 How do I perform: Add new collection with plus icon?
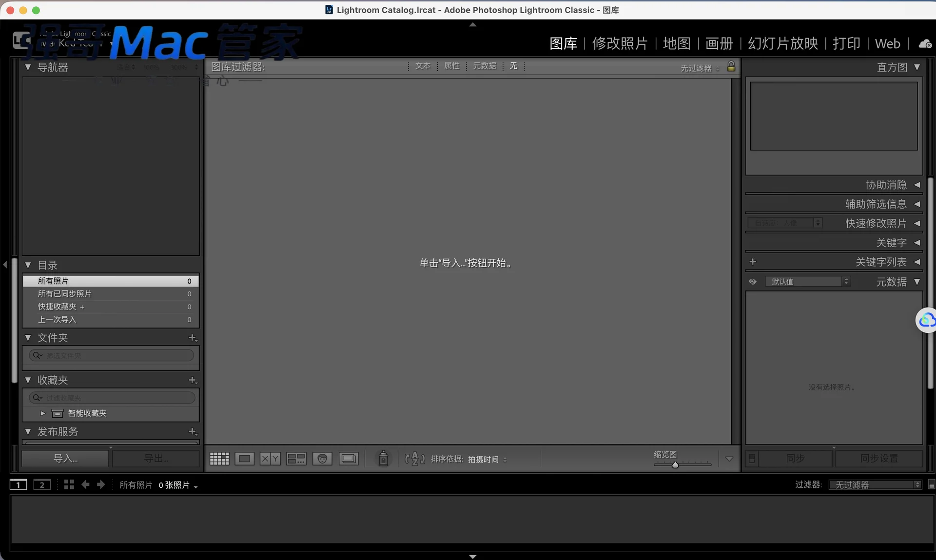(x=193, y=380)
